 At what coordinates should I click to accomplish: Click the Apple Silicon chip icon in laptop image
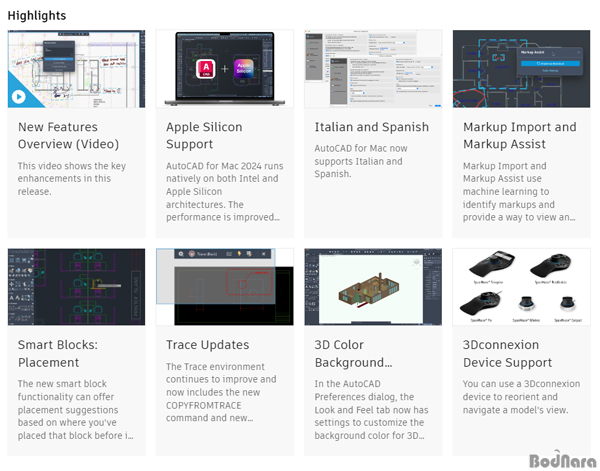244,69
